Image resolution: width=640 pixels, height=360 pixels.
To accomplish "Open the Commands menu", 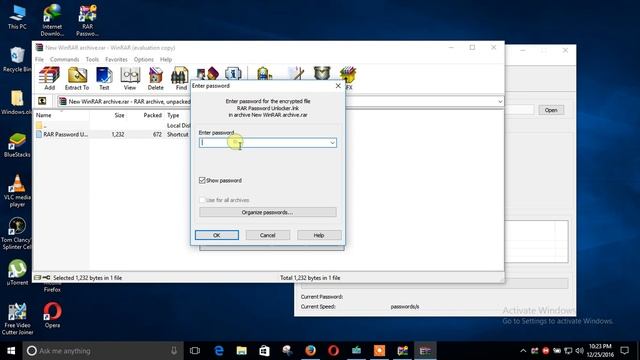I will 64,60.
